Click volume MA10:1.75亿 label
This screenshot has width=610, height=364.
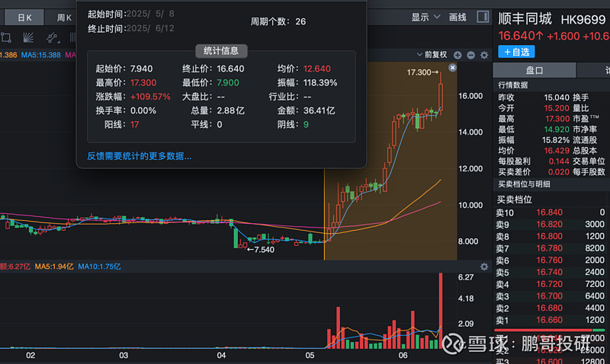99,267
